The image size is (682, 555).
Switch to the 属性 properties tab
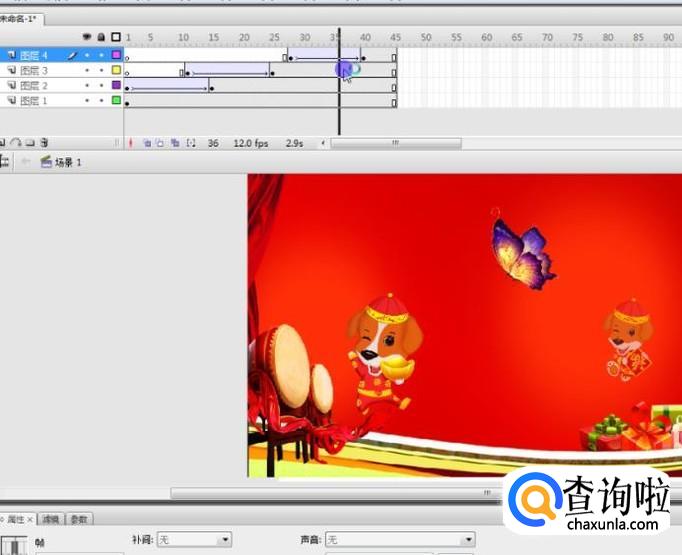(x=16, y=519)
